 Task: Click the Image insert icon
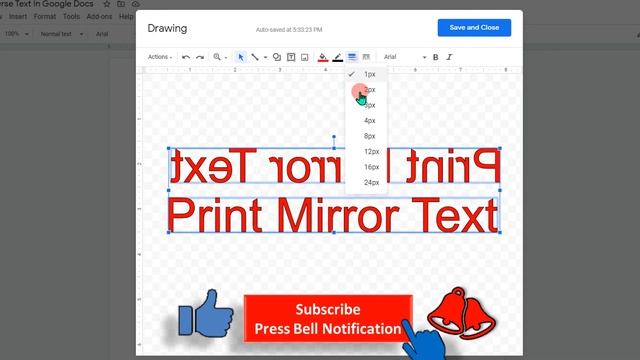tap(304, 57)
